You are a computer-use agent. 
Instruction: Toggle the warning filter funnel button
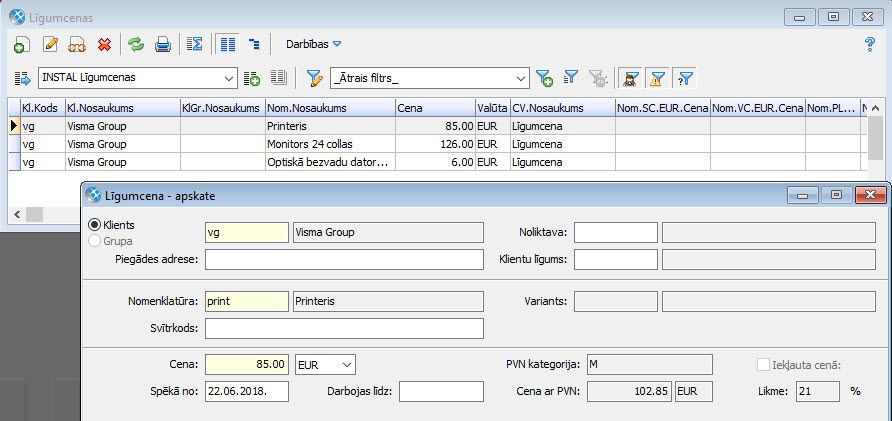(658, 78)
